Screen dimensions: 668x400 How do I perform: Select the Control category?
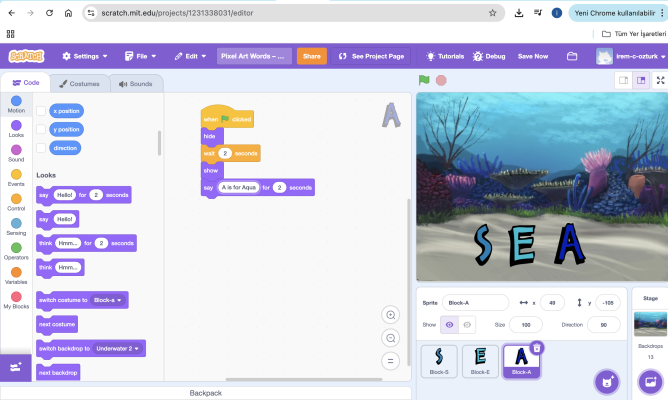(x=16, y=202)
